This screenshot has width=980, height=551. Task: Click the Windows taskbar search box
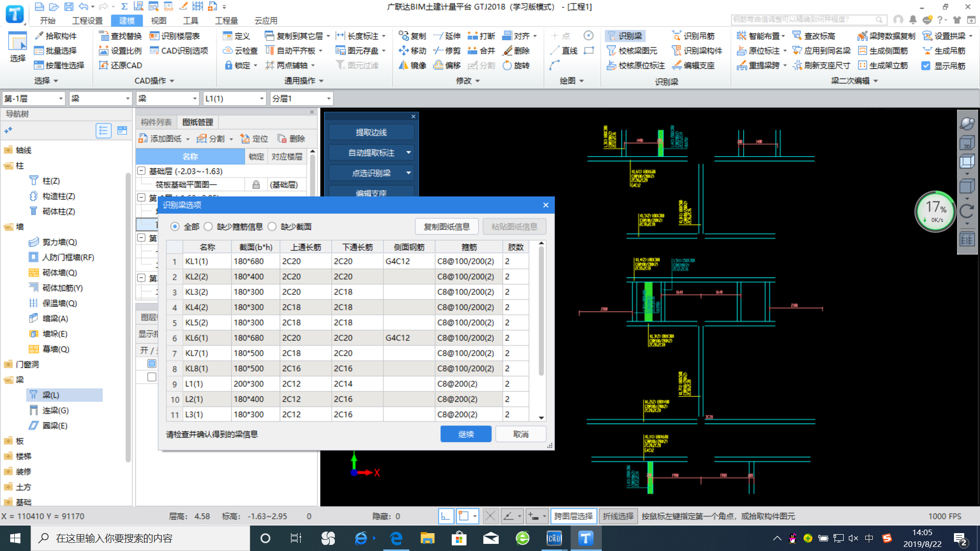click(x=140, y=538)
